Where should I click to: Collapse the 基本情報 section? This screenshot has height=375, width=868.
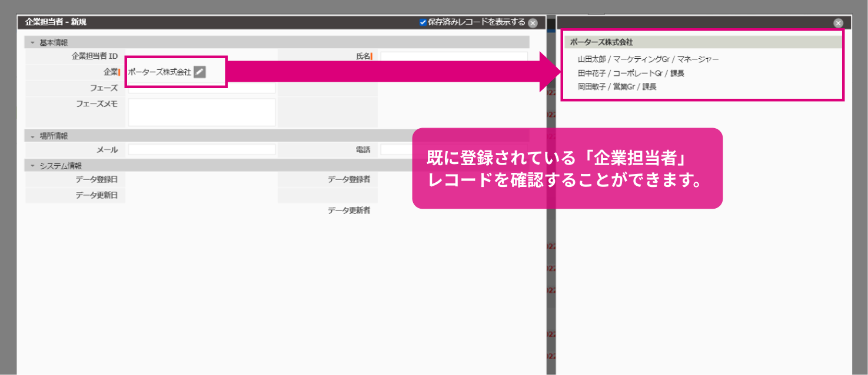point(31,41)
